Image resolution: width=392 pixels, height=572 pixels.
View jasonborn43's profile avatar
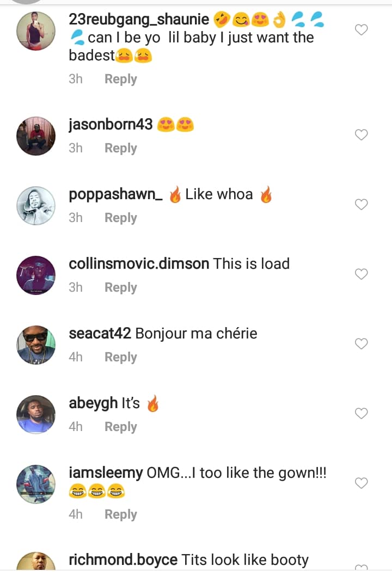click(36, 136)
